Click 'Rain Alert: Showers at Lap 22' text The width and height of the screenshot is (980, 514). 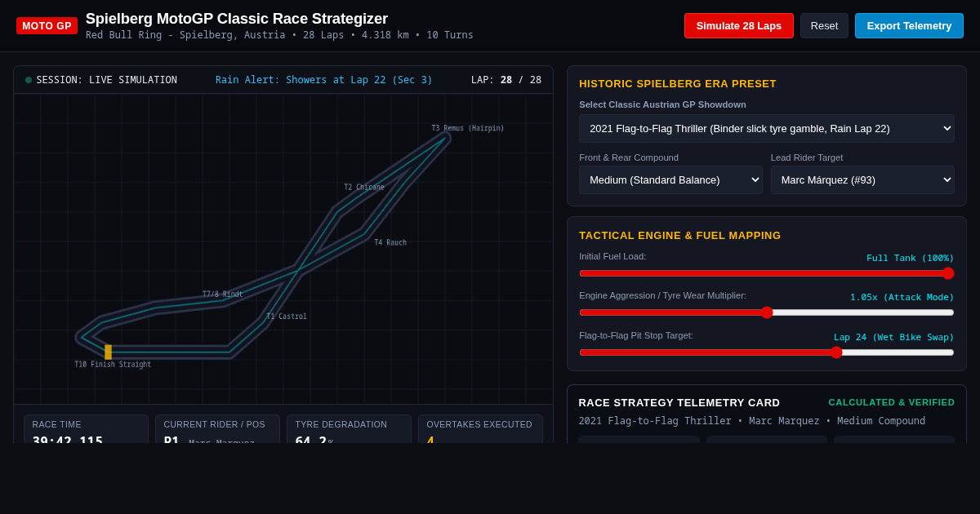pos(324,80)
